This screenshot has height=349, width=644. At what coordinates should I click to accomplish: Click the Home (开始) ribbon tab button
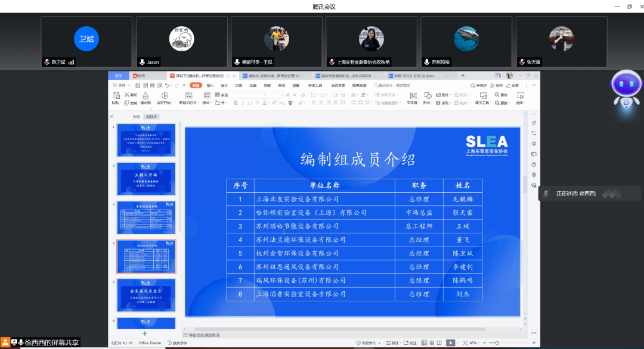pyautogui.click(x=196, y=85)
